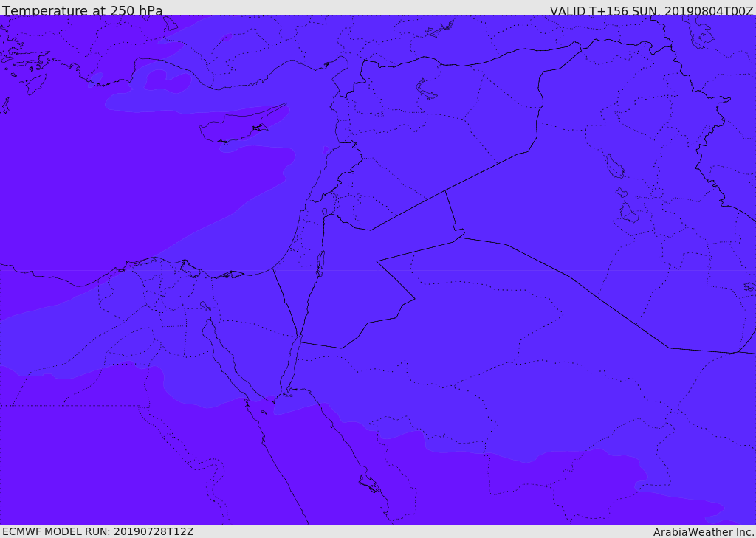Click the 'ECMWF MODEL RUN: 20190728T12Z' footer text
The height and width of the screenshot is (538, 756).
[x=98, y=531]
